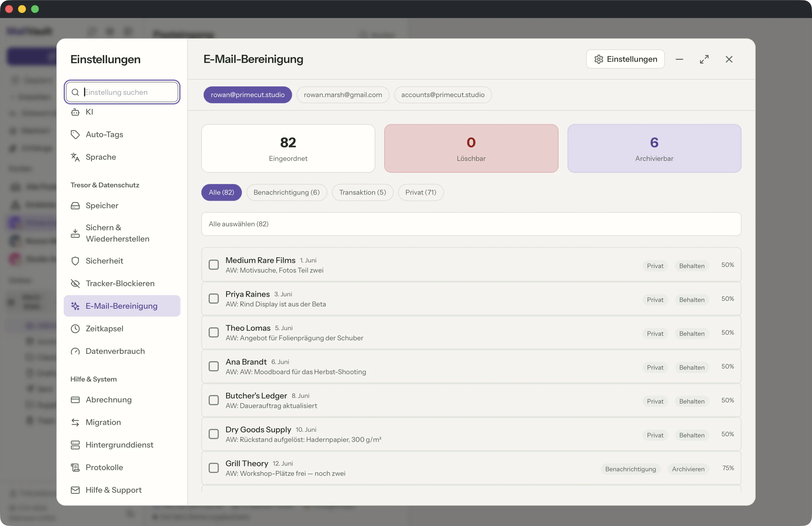Viewport: 812px width, 526px height.
Task: Switch to the accounts@primecut.studio account tab
Action: [443, 95]
